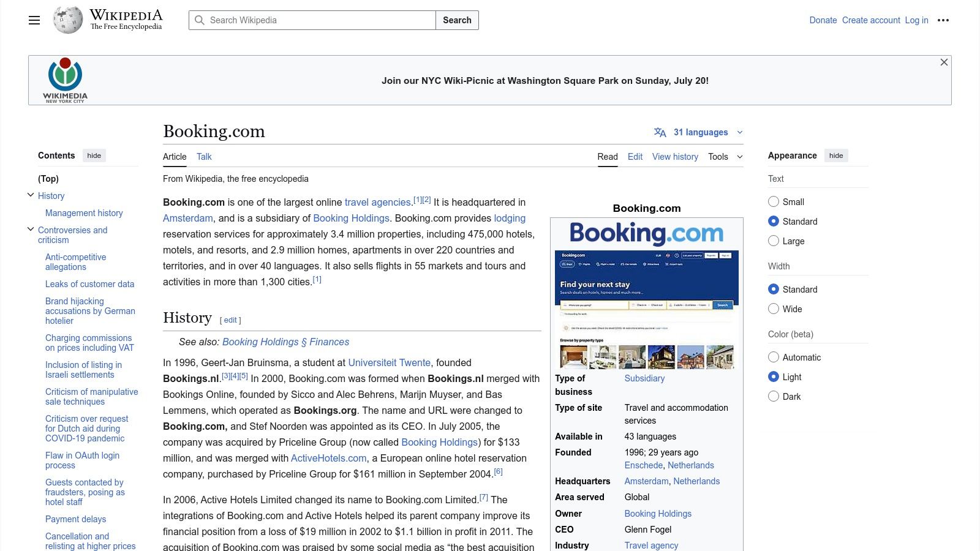The image size is (980, 551).
Task: Open citation reference 6
Action: point(499,471)
